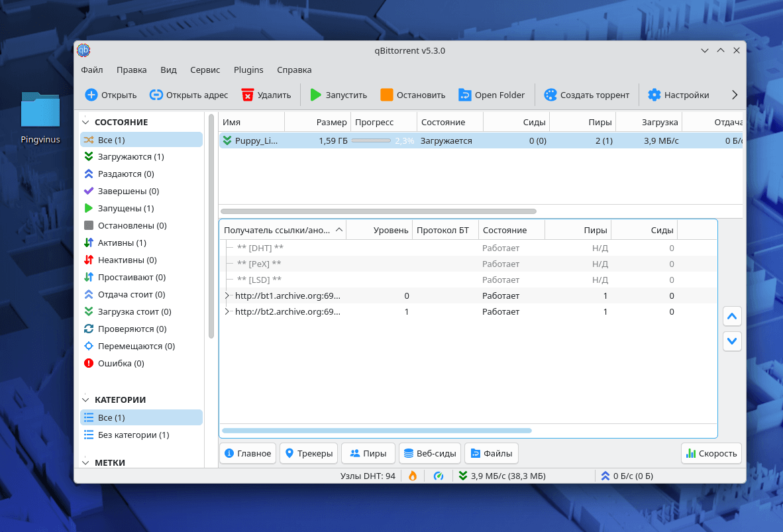Toggle alternative speed limits gauge icon
This screenshot has height=532, width=783.
pos(439,476)
